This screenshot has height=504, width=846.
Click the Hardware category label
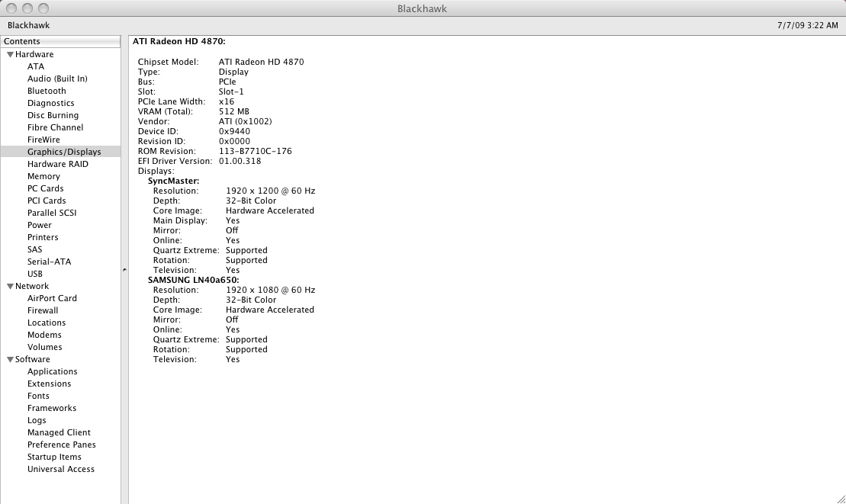click(x=34, y=54)
